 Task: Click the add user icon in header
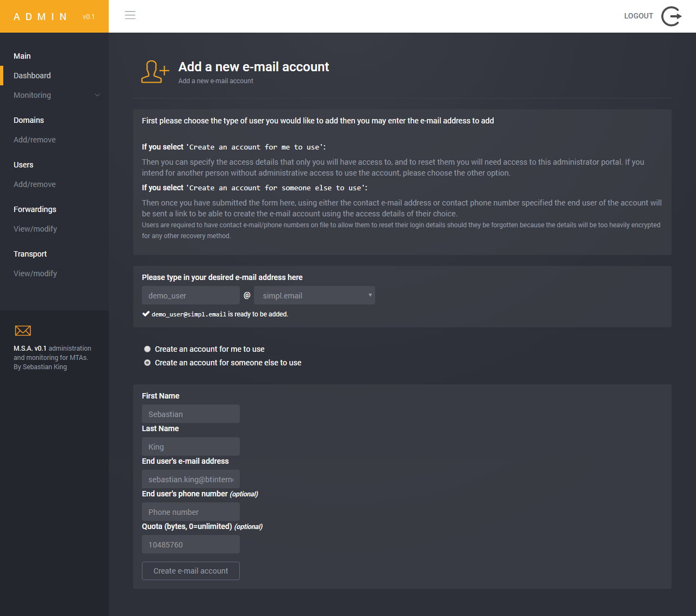[x=155, y=72]
